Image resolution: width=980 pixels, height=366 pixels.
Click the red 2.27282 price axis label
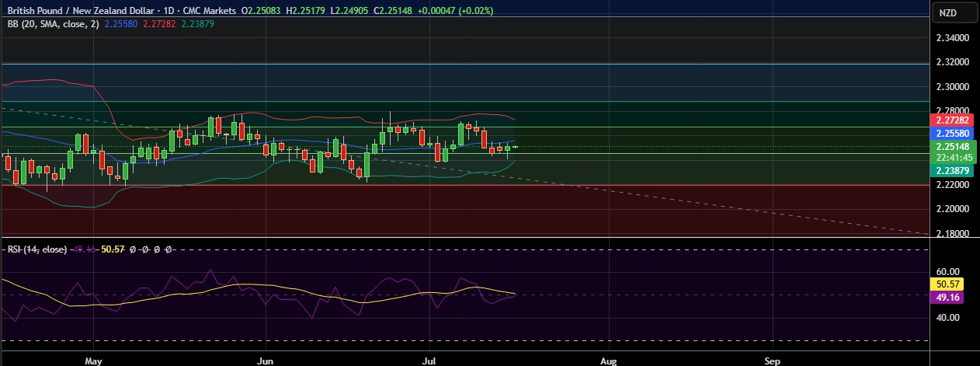(x=952, y=120)
